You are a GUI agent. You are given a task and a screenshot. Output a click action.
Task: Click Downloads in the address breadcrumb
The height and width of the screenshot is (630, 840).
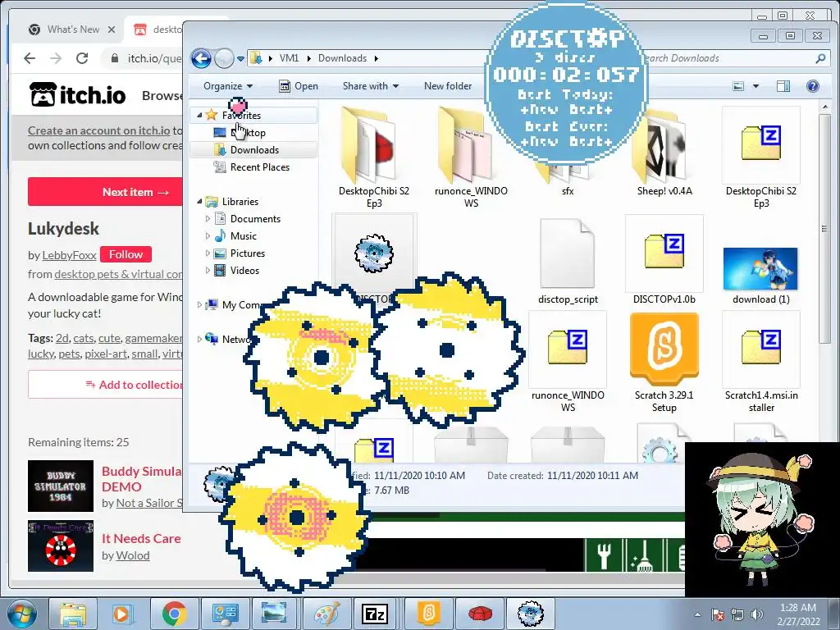point(342,58)
